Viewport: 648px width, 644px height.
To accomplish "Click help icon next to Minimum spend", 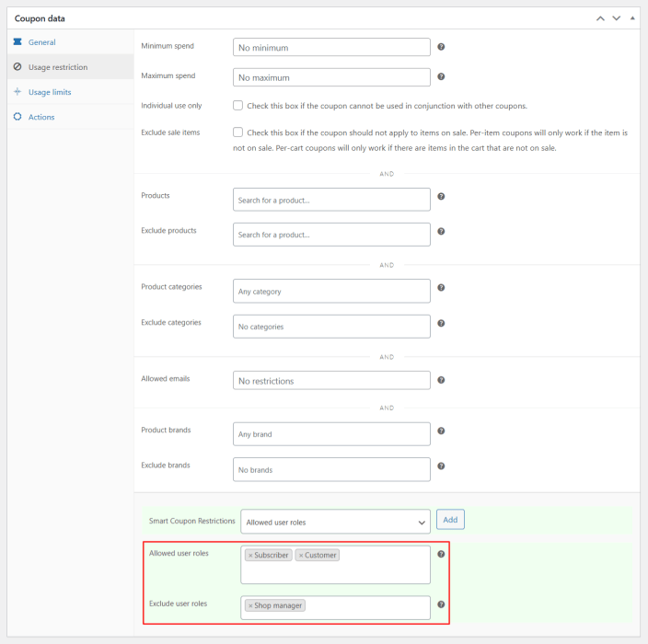I will click(441, 46).
